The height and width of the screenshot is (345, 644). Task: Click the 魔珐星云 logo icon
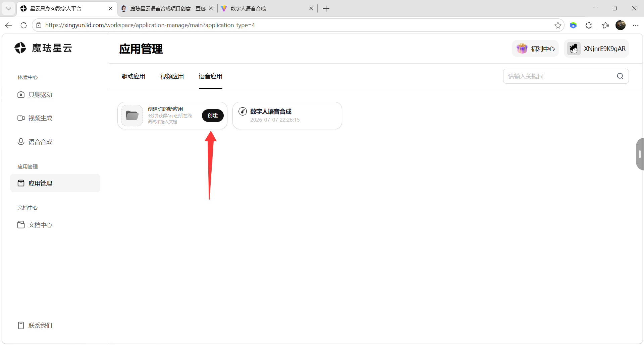(20, 48)
